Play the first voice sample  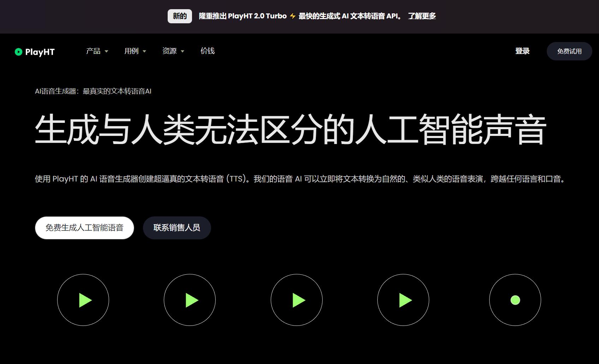point(83,300)
